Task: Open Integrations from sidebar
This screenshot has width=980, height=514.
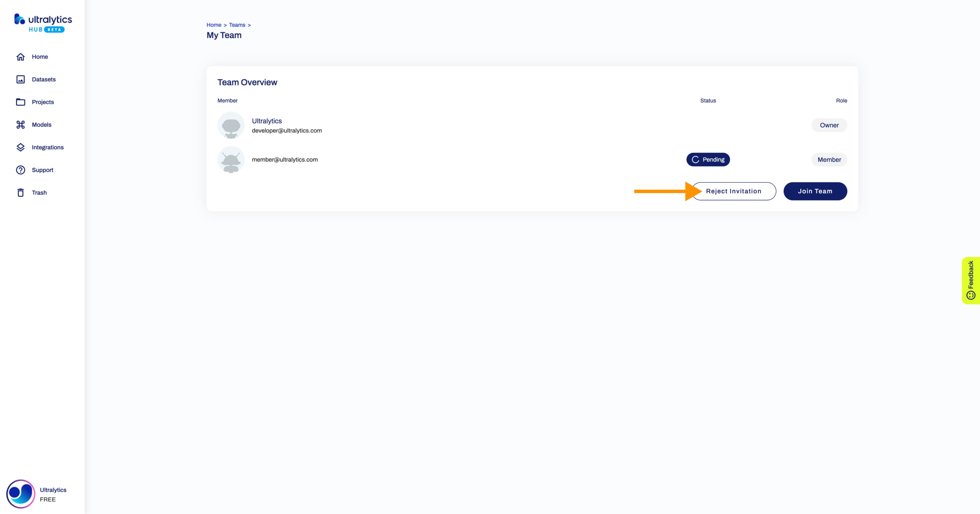Action: tap(47, 147)
